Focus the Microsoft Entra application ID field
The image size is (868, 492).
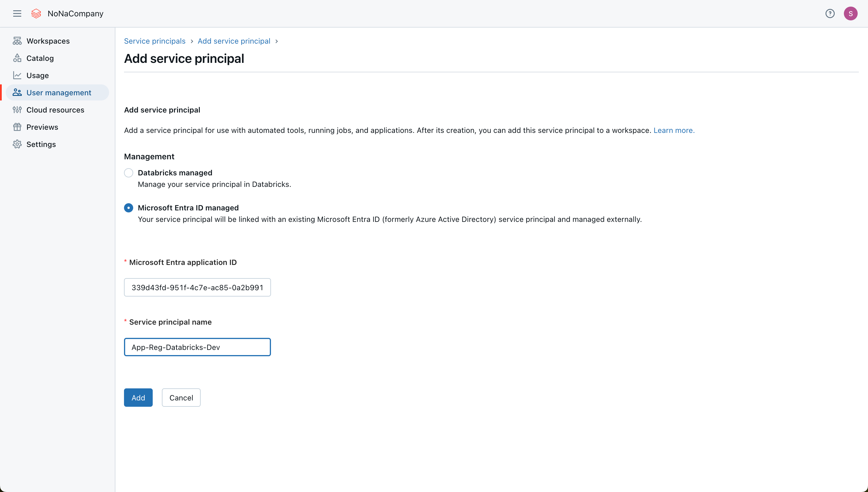tap(197, 287)
